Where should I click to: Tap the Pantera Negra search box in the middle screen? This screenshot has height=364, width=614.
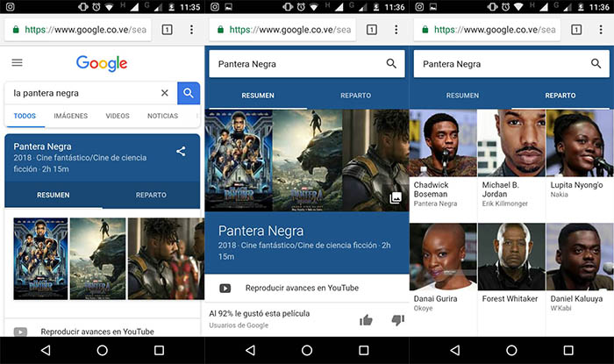click(307, 64)
